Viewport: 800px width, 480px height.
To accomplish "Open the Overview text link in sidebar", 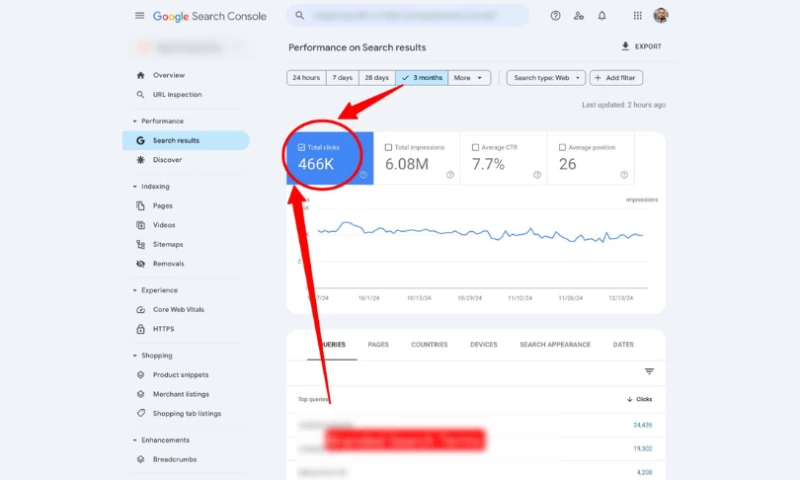I will click(x=169, y=75).
